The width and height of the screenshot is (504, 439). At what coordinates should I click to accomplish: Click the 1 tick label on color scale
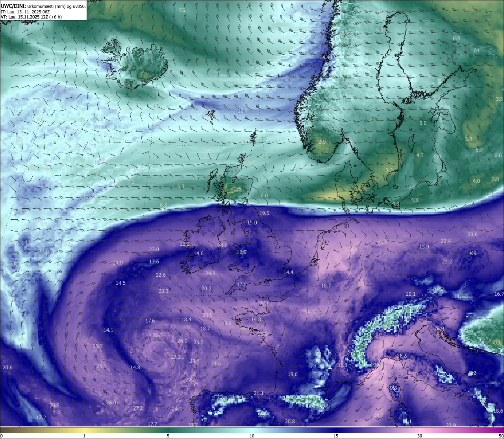click(x=84, y=436)
